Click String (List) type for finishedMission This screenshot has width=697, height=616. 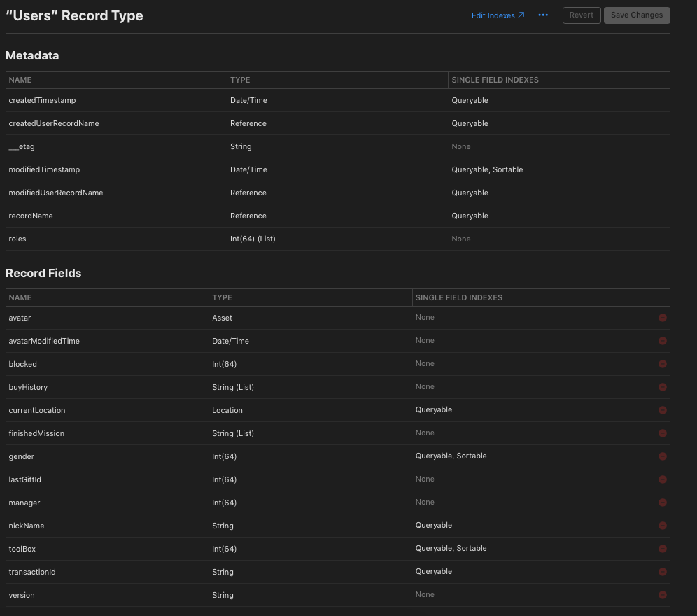tap(233, 433)
